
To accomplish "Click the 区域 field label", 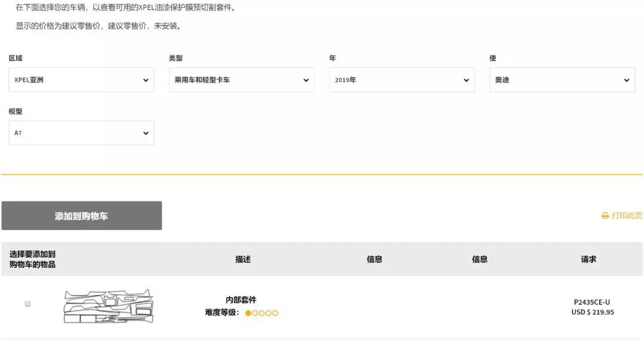I will (x=16, y=58).
